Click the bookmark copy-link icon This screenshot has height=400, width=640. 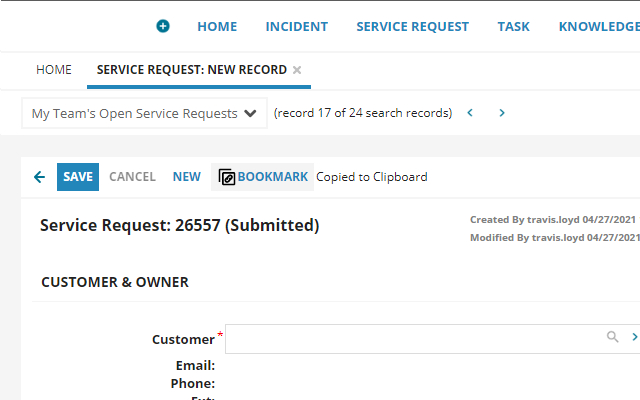[x=227, y=177]
